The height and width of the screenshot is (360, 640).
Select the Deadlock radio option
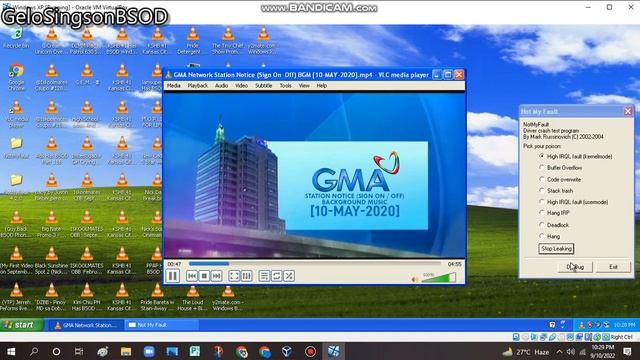[554, 225]
